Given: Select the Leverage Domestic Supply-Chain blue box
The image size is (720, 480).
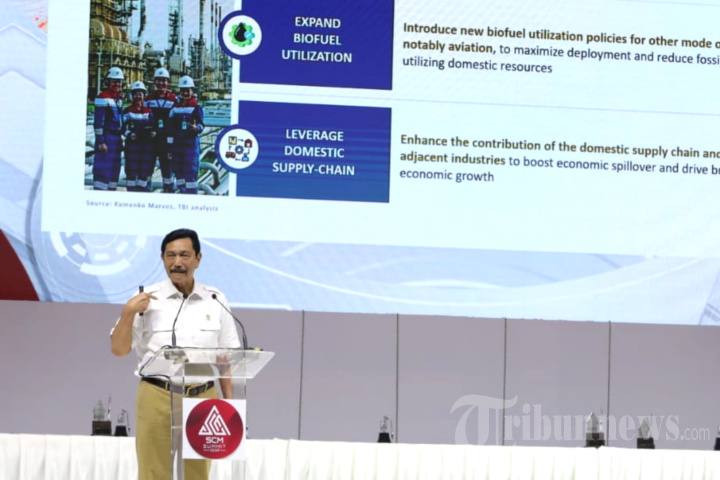Looking at the screenshot, I should pos(314,150).
